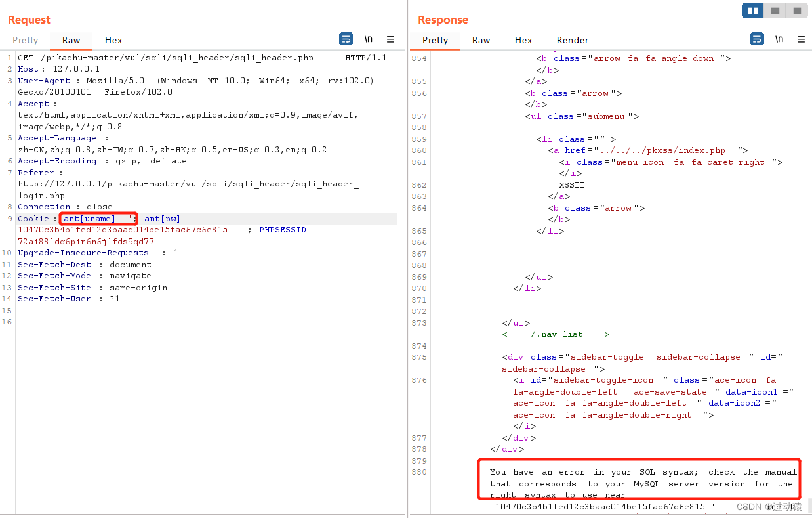Select side-by-side split layout view
812x518 pixels.
pyautogui.click(x=752, y=11)
